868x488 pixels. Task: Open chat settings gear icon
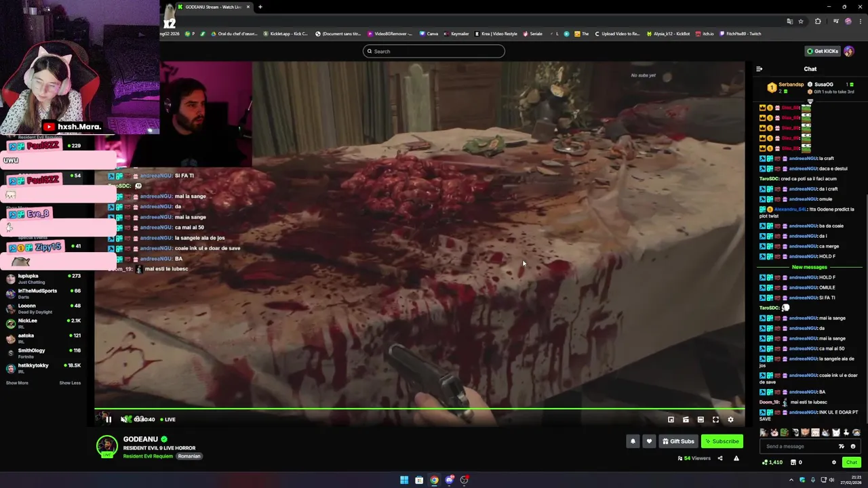(834, 462)
